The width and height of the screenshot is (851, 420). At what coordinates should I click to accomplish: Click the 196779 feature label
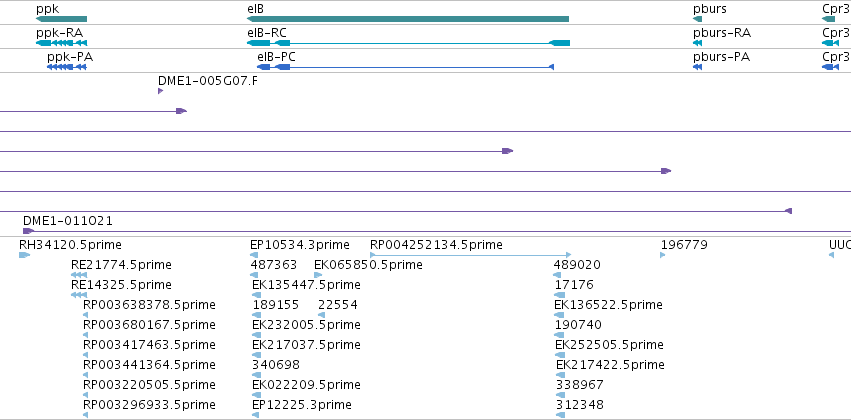pyautogui.click(x=684, y=245)
